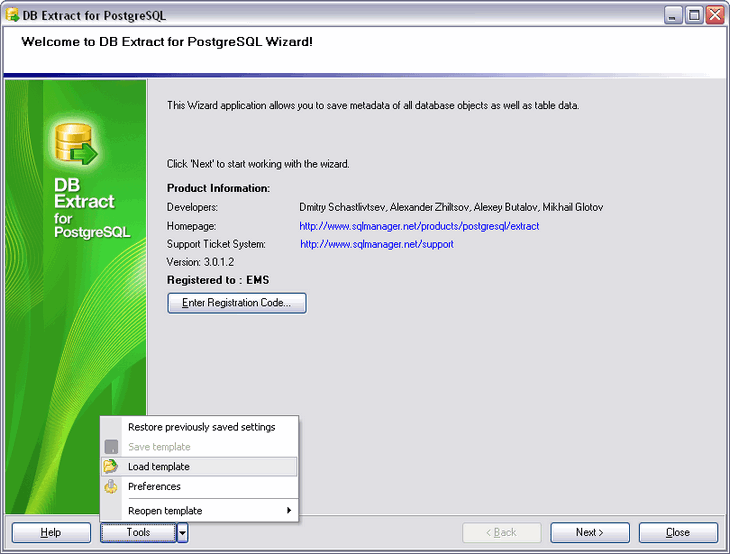The image size is (730, 554).
Task: Expand the Reopen template submenu arrow
Action: (289, 511)
